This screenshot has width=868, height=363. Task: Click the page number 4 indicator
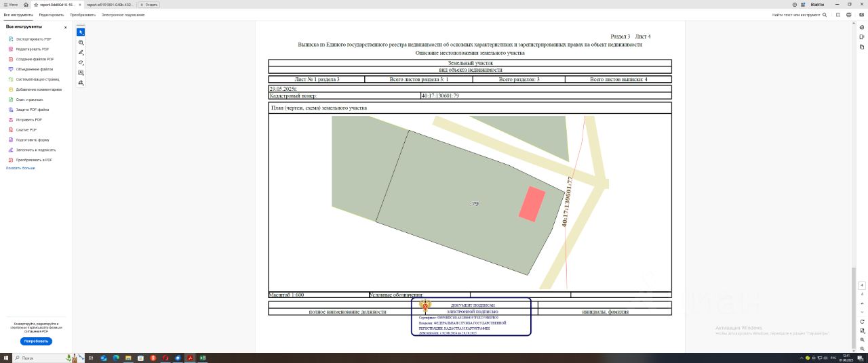tap(862, 285)
